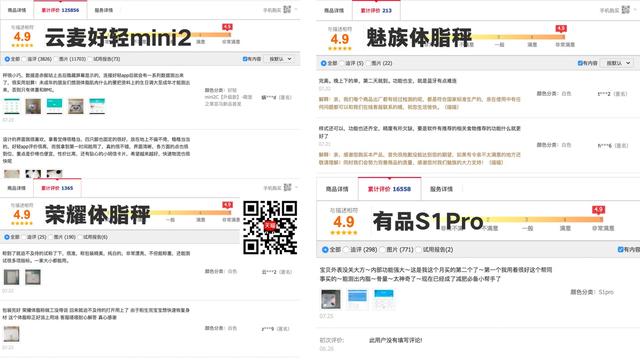This screenshot has height=360, width=640.
Task: Click the 颜色分类: S1pro text
Action: coord(592,292)
